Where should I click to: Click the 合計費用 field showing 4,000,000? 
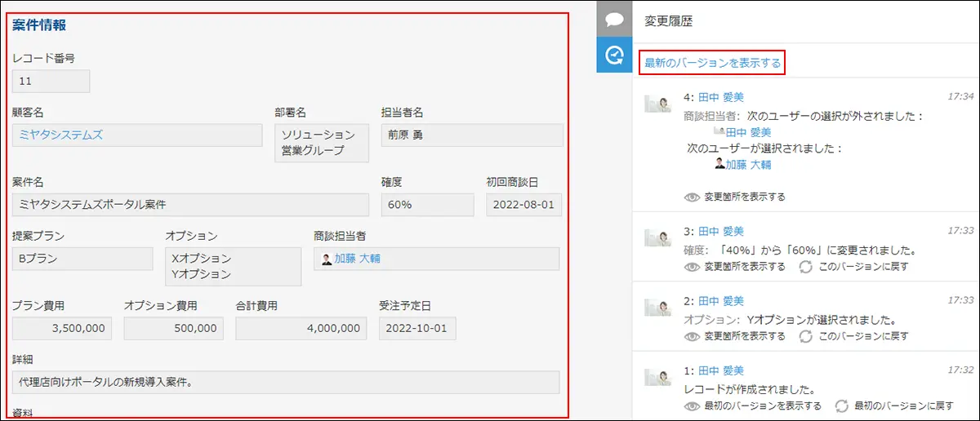301,328
